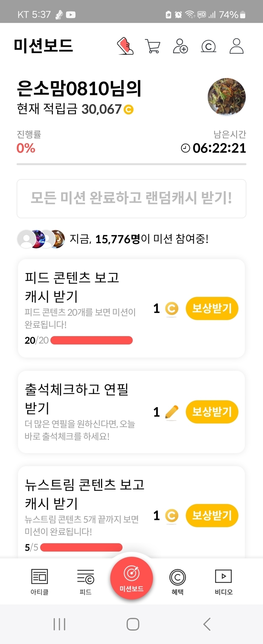Claim reward for 뉴스트림 콘텐츠 mission
This screenshot has height=644, width=263.
(212, 515)
